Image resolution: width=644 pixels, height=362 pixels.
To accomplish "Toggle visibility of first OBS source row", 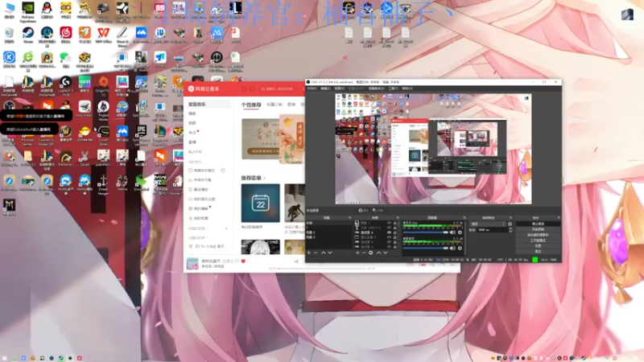I will point(390,223).
